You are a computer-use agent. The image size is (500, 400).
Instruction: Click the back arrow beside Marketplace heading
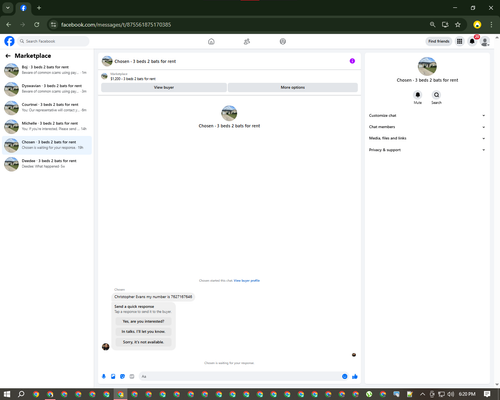(x=8, y=56)
